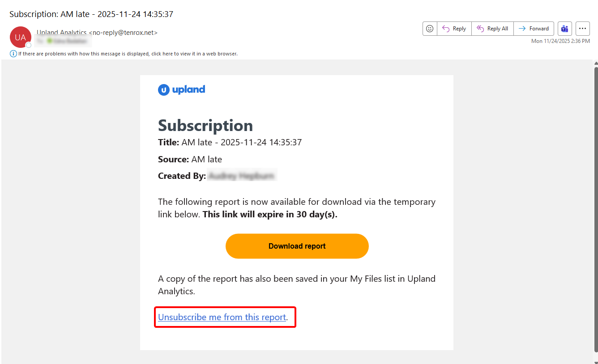This screenshot has height=364, width=598.
Task: Click the blue info icon above message
Action: click(x=13, y=54)
